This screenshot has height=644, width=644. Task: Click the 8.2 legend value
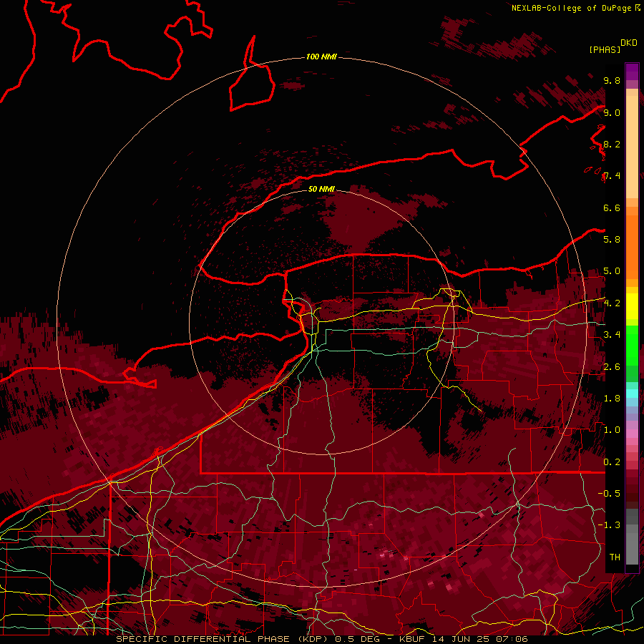coord(612,144)
